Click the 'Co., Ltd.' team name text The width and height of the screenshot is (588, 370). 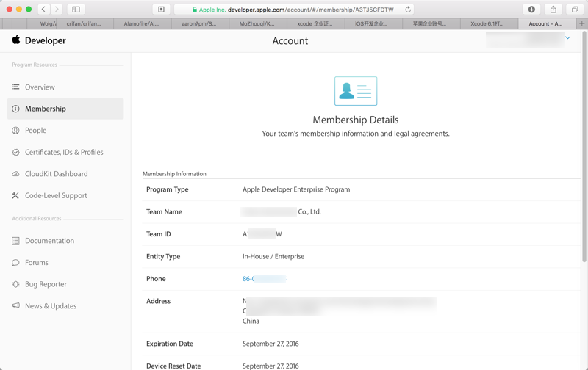[x=309, y=211]
